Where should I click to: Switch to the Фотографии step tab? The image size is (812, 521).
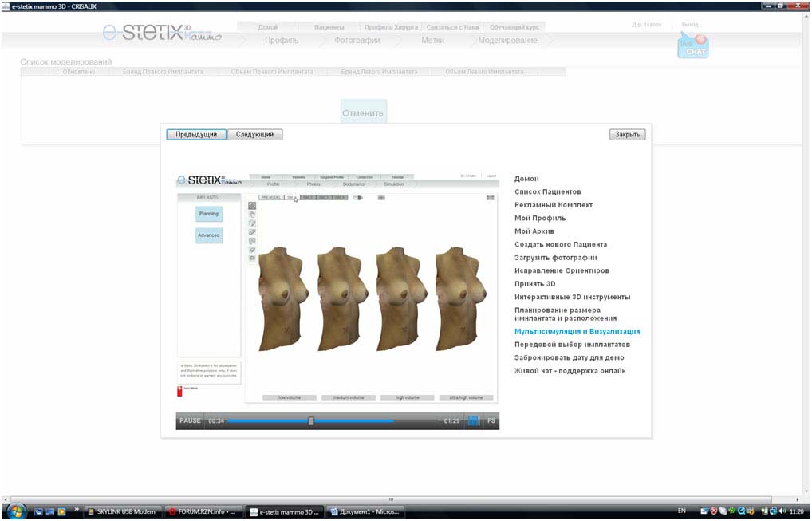[357, 41]
